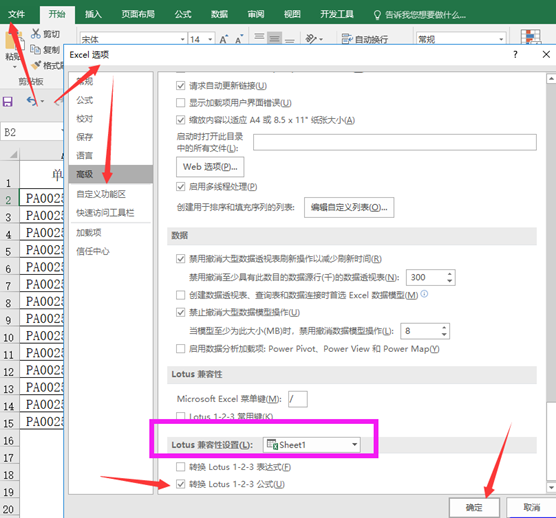Click the 取消 button

click(x=531, y=507)
